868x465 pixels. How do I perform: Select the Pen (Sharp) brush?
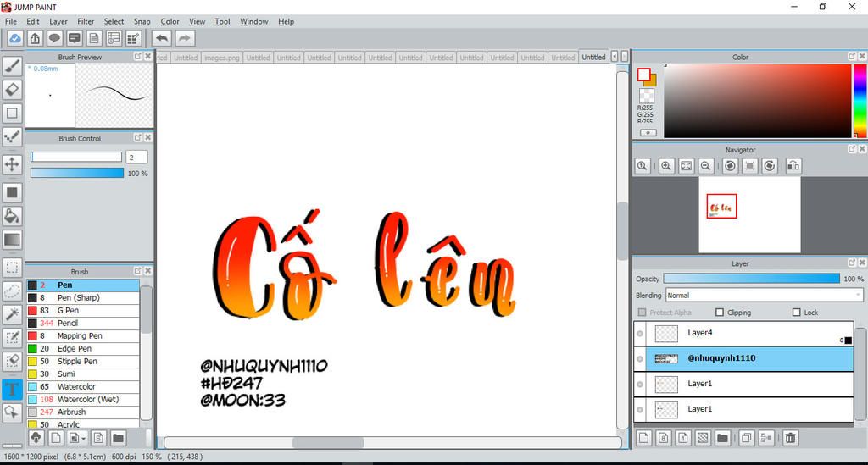click(x=83, y=297)
